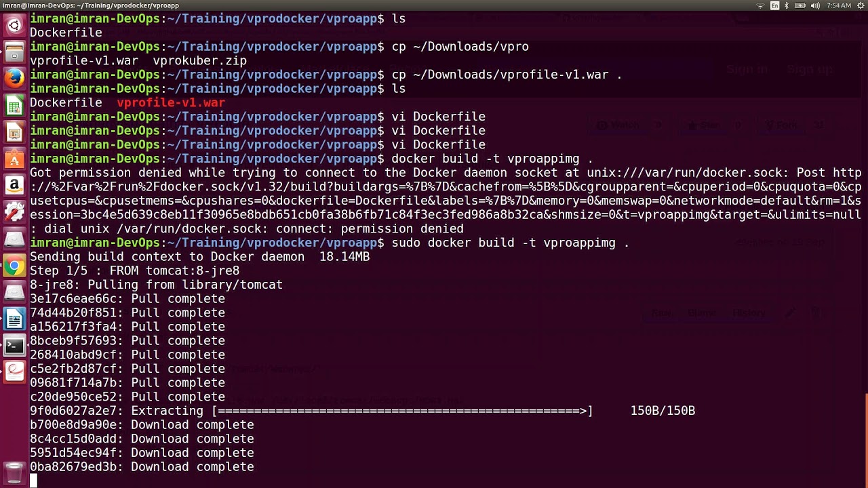Open the Trash in the dock
Viewport: 868px width, 488px height.
tap(14, 472)
